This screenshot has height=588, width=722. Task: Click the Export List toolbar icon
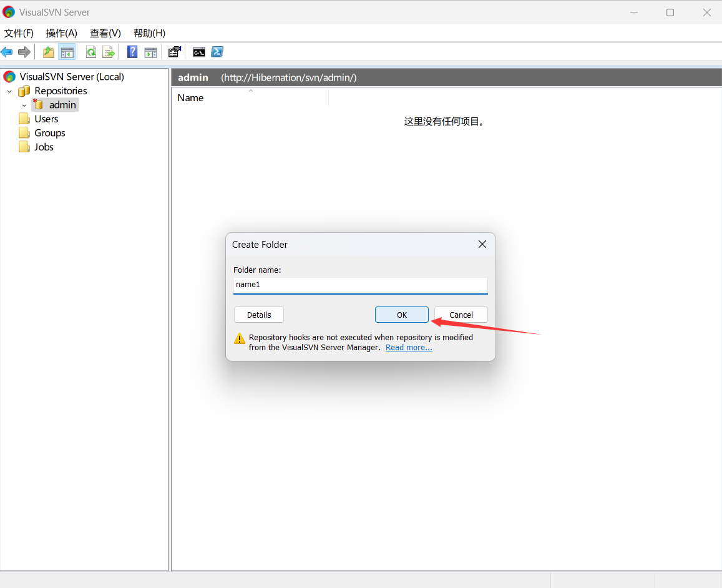click(109, 52)
